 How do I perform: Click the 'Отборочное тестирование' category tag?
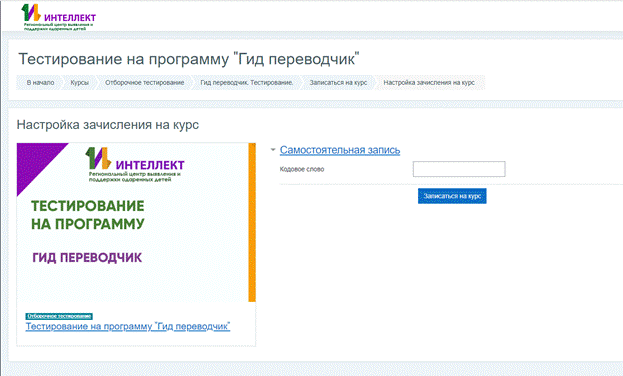(x=59, y=316)
